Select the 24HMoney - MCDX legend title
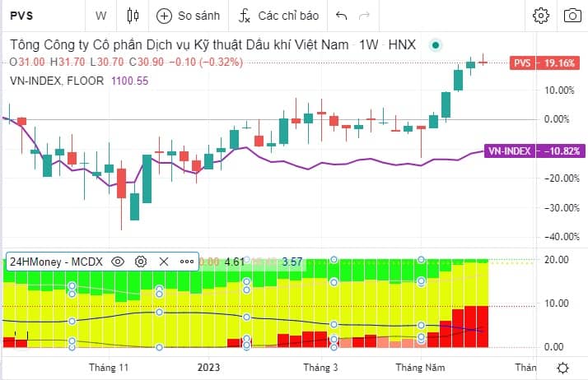Viewport: 588px width, 380px height. (56, 262)
